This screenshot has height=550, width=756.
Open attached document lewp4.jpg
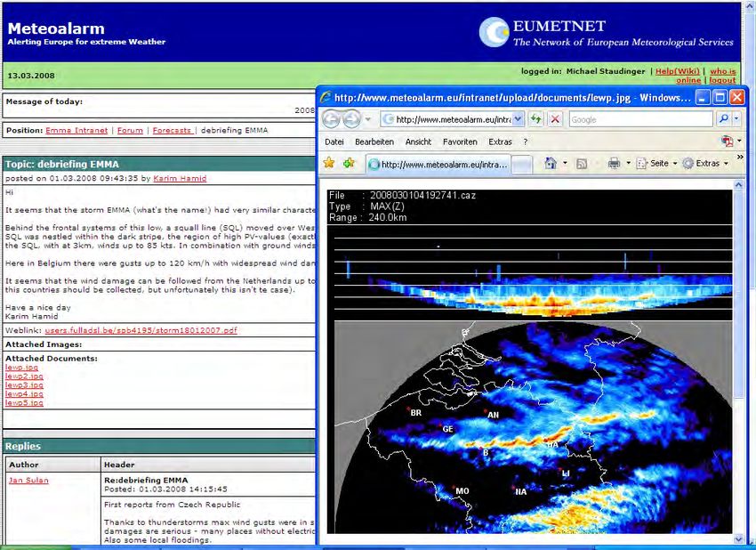pyautogui.click(x=24, y=393)
